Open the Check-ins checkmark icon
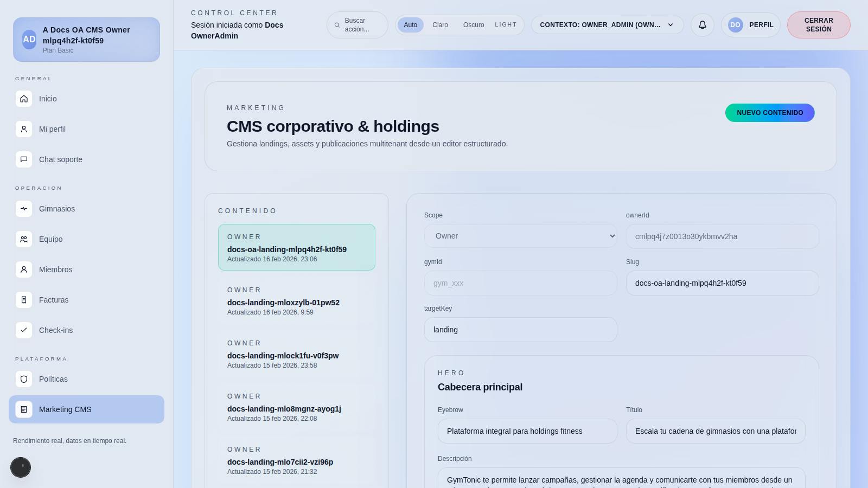The height and width of the screenshot is (488, 868). (x=24, y=330)
